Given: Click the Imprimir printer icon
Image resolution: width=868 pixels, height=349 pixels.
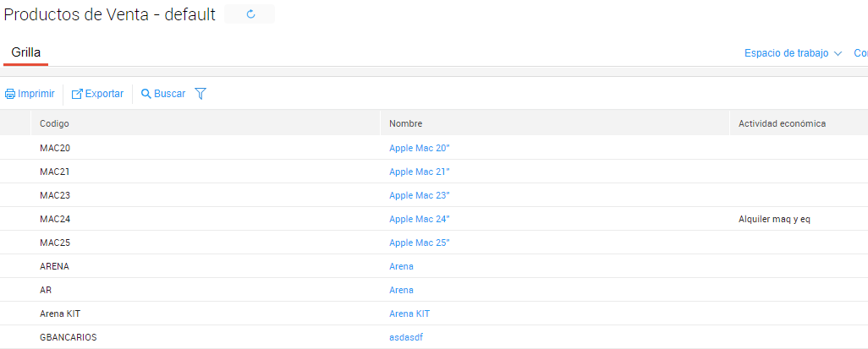Looking at the screenshot, I should [x=10, y=94].
